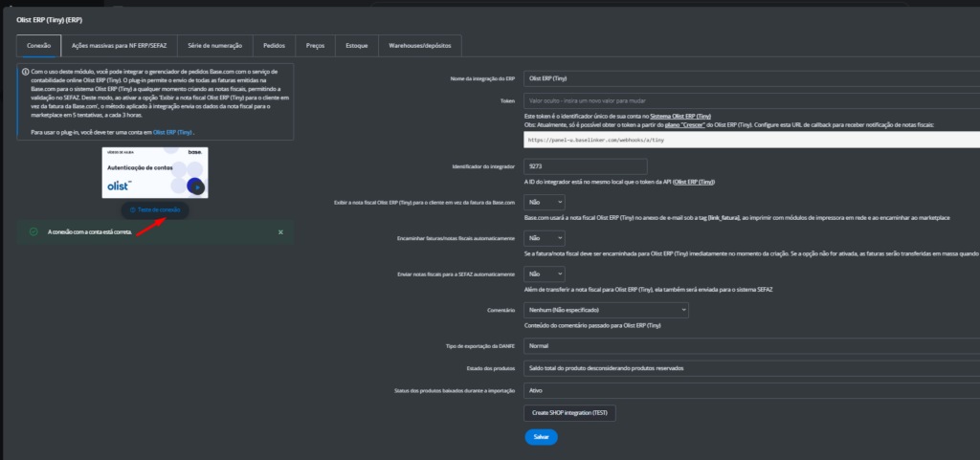This screenshot has height=460, width=980.
Task: Save settings with the Salvar button
Action: click(542, 437)
